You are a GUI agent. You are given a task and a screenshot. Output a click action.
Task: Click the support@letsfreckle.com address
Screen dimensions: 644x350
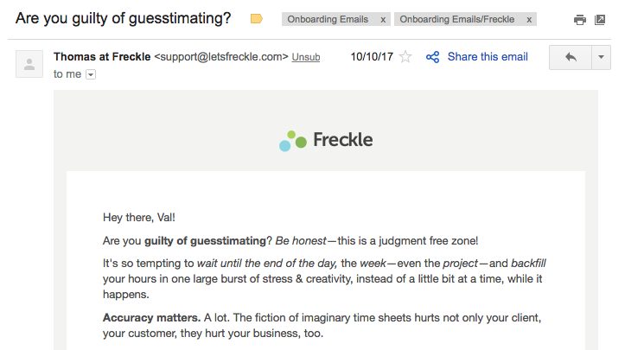[221, 57]
